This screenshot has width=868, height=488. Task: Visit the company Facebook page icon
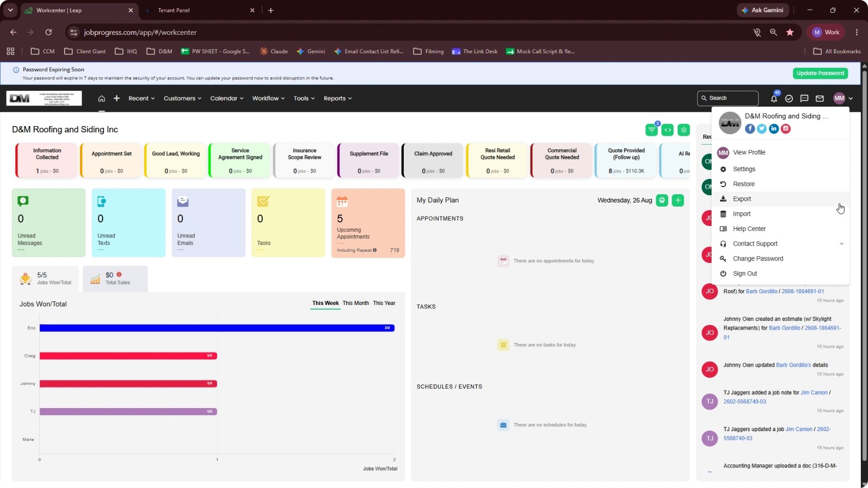coord(750,129)
